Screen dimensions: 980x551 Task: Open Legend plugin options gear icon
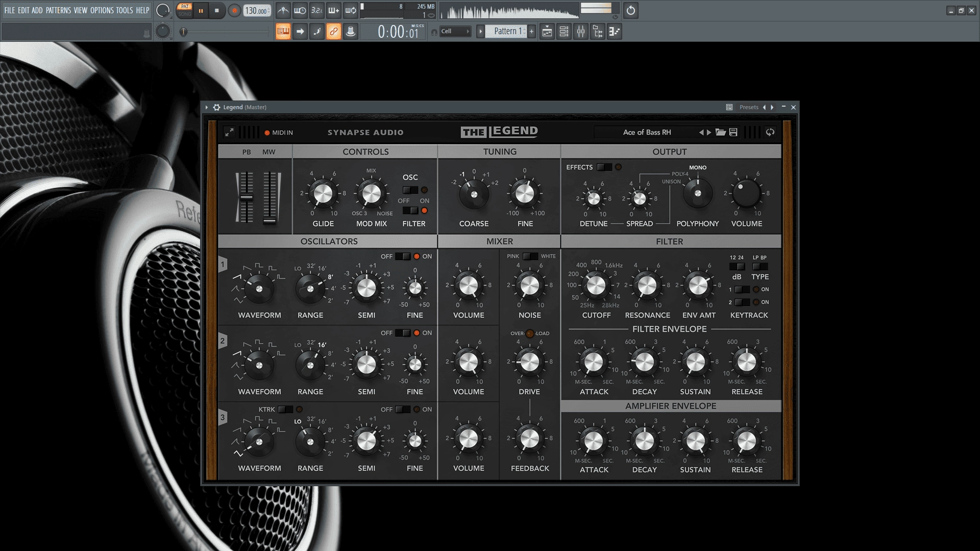(x=216, y=107)
